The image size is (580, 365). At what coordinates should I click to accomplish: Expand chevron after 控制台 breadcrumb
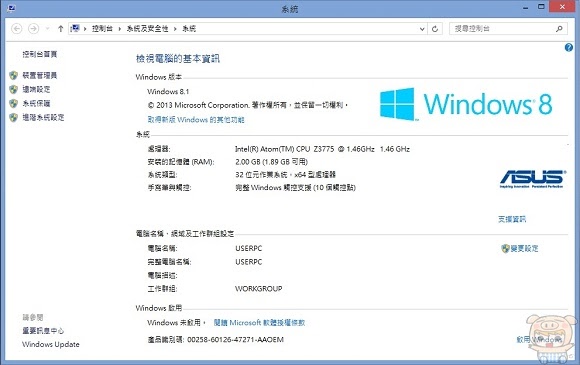point(119,28)
